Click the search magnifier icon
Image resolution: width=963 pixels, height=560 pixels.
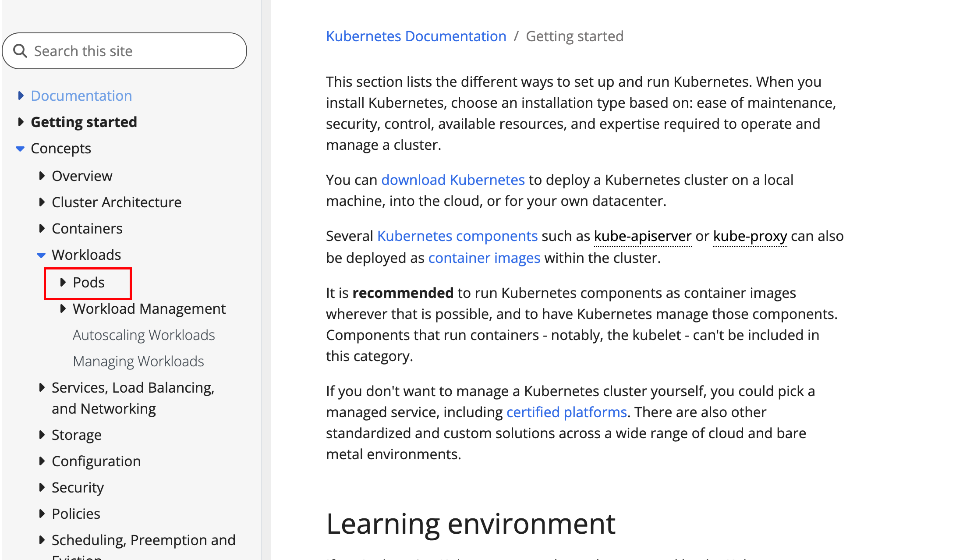(20, 51)
